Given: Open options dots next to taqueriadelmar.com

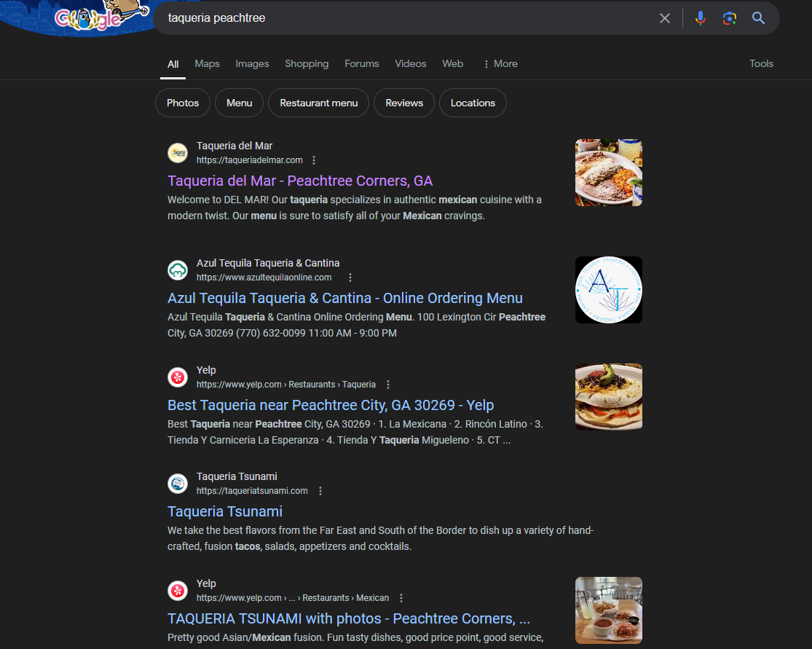Looking at the screenshot, I should click(314, 160).
